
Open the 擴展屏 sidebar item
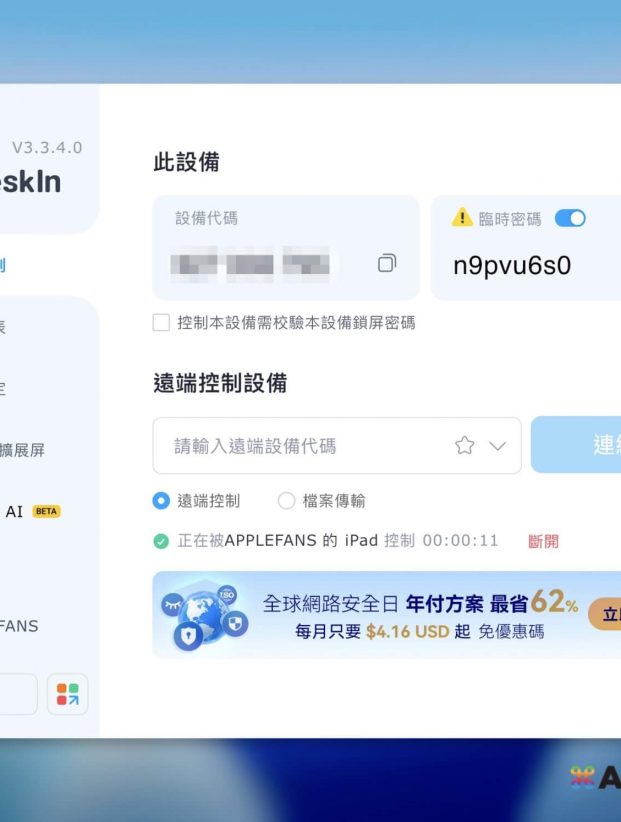(22, 450)
